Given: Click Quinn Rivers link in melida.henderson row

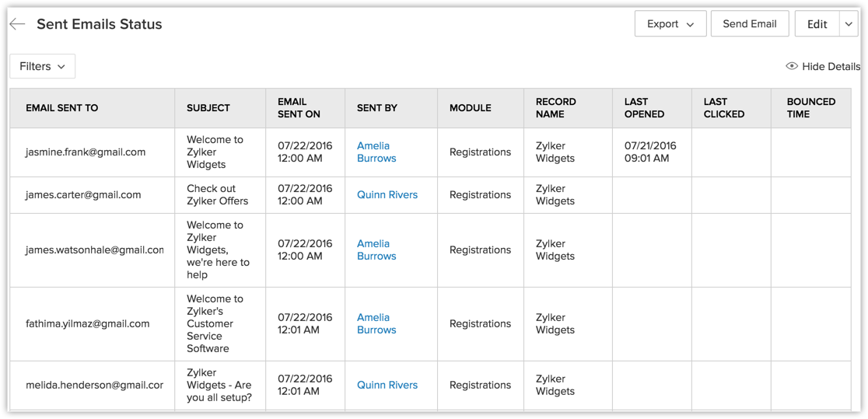Looking at the screenshot, I should [387, 385].
